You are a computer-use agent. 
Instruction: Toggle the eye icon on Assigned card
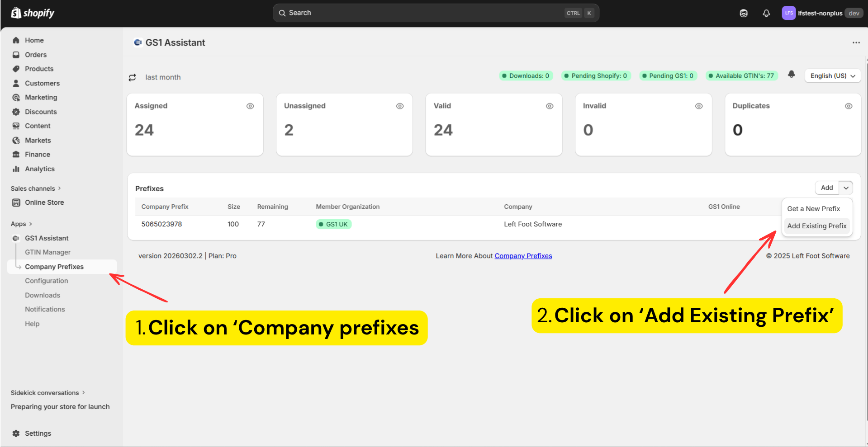[x=250, y=106]
